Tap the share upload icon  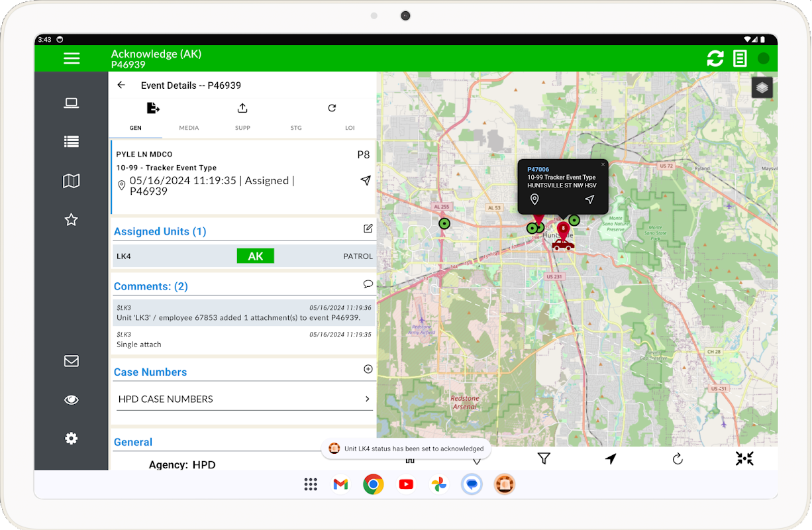[x=242, y=108]
